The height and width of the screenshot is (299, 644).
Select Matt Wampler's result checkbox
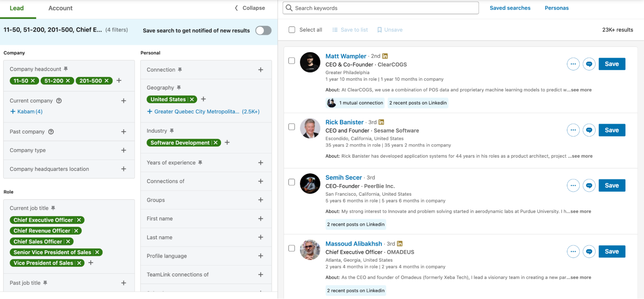[292, 61]
